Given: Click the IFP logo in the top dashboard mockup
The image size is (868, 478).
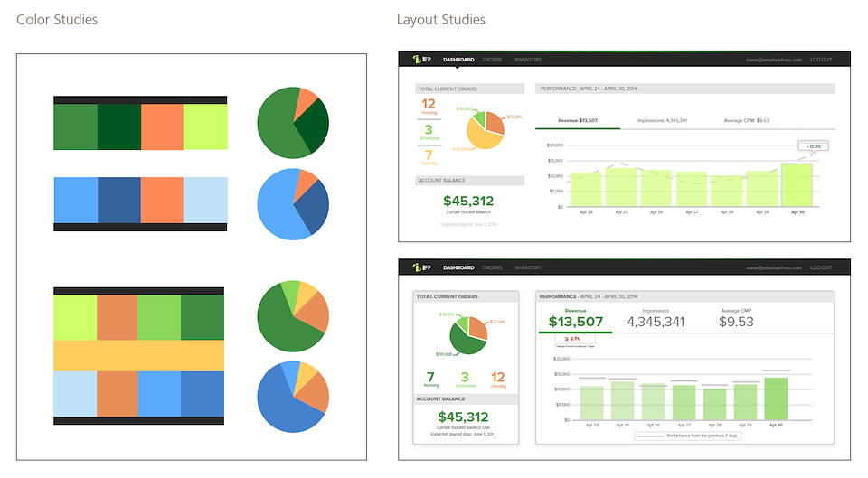Looking at the screenshot, I should pos(420,60).
